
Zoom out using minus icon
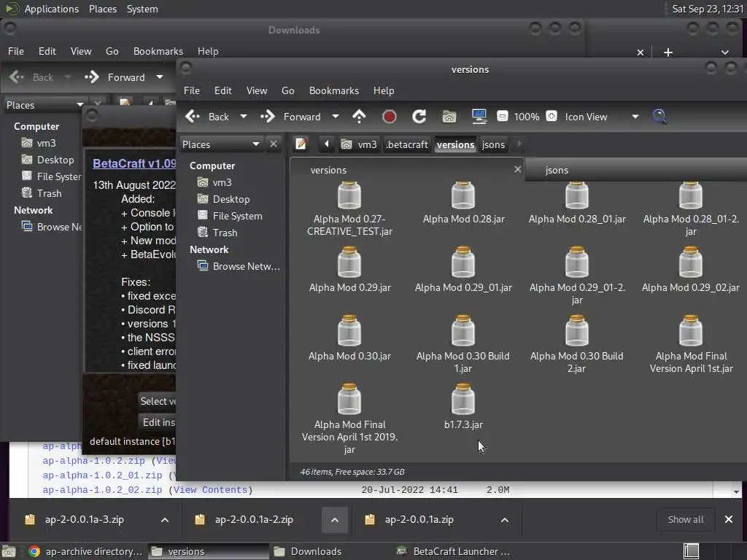(502, 116)
